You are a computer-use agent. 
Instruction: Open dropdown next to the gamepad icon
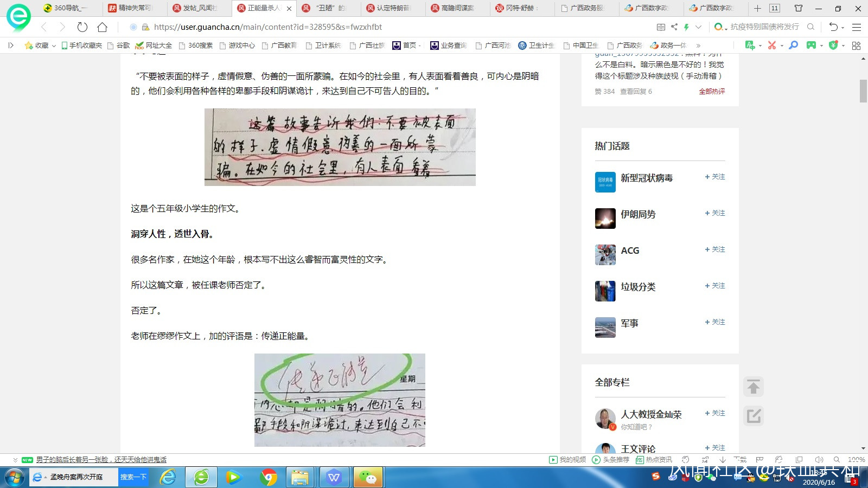coord(821,46)
